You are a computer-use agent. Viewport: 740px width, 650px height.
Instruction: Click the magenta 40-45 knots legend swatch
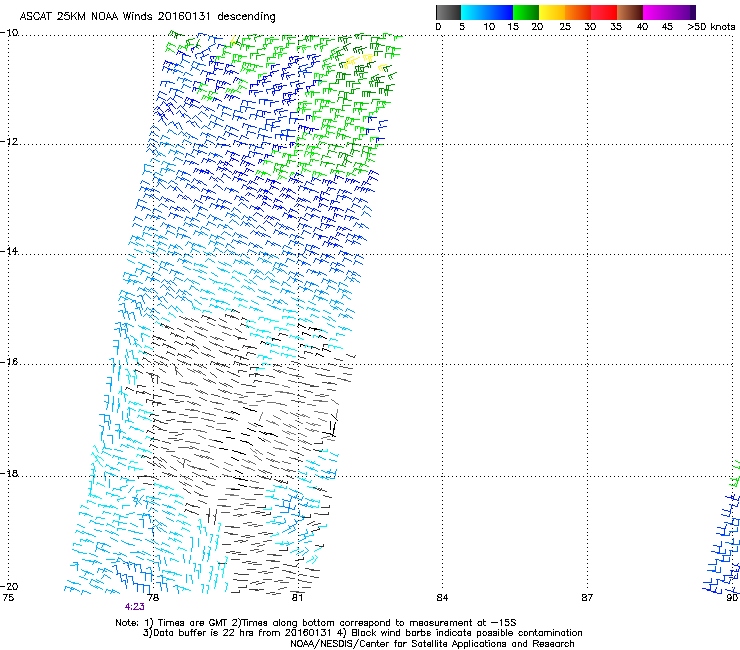[656, 12]
